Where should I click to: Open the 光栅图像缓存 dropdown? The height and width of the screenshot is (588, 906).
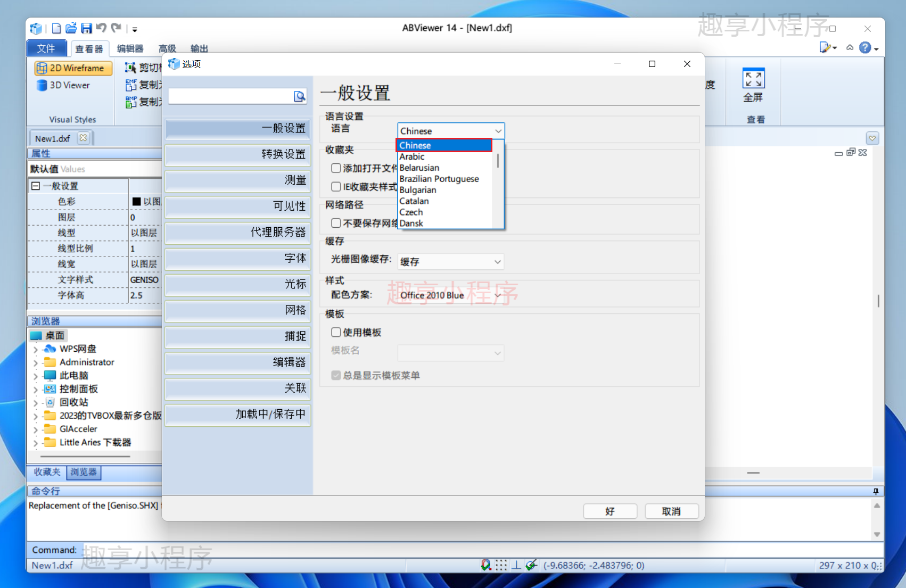451,261
